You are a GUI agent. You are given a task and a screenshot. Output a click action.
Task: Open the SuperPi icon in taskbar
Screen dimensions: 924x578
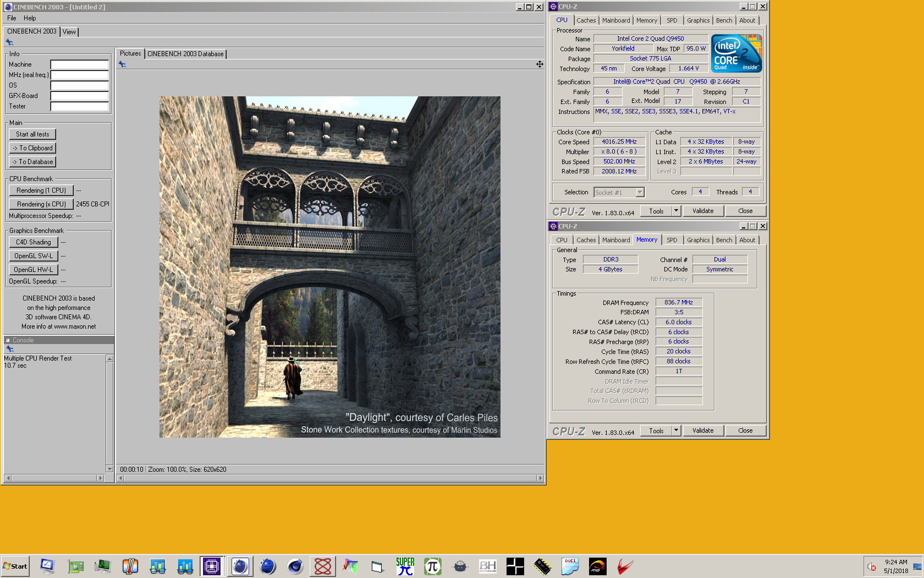pyautogui.click(x=405, y=566)
